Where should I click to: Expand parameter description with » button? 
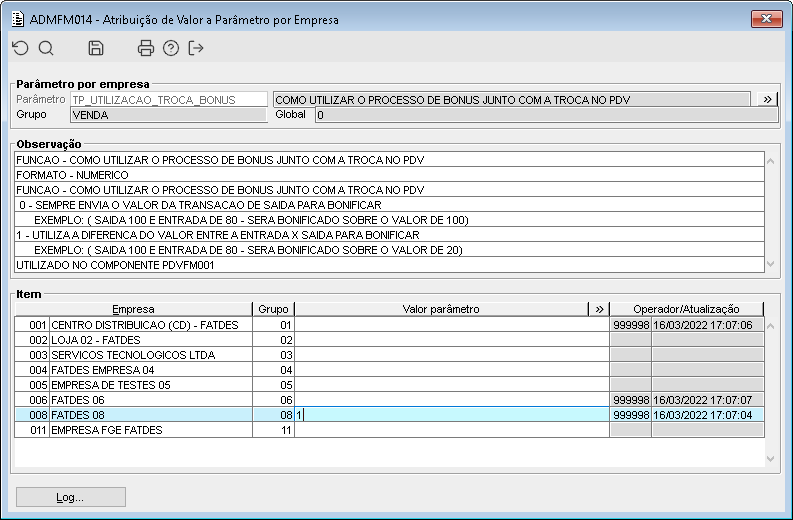click(x=767, y=99)
